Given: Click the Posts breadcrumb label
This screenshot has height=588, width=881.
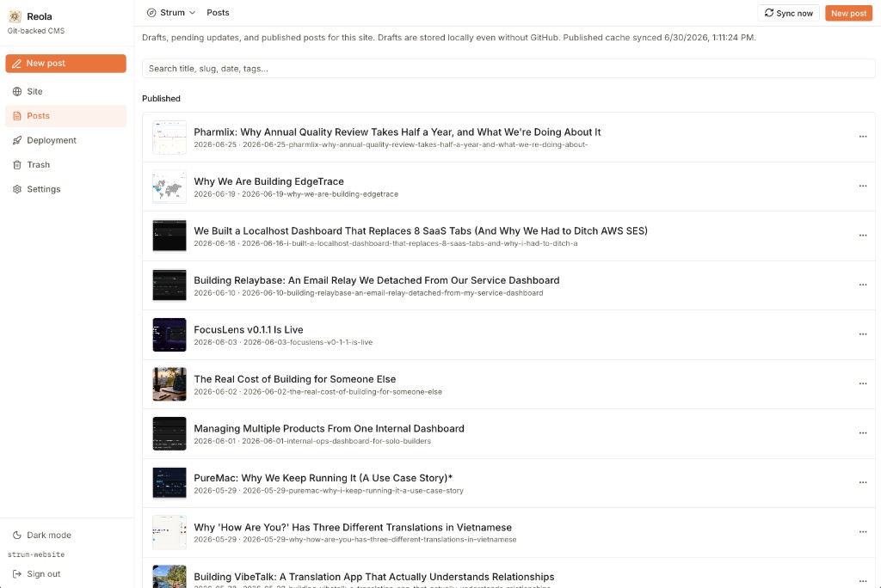Looking at the screenshot, I should pos(218,12).
